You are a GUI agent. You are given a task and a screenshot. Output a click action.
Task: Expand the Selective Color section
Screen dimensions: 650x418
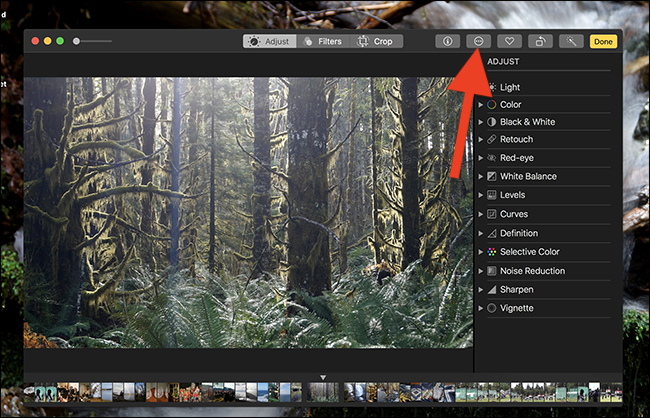pyautogui.click(x=480, y=252)
